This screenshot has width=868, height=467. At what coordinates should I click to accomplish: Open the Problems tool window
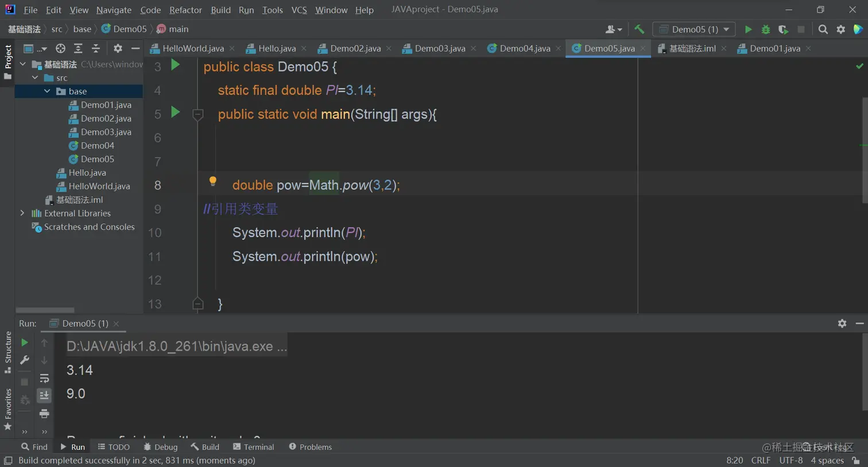click(x=310, y=447)
